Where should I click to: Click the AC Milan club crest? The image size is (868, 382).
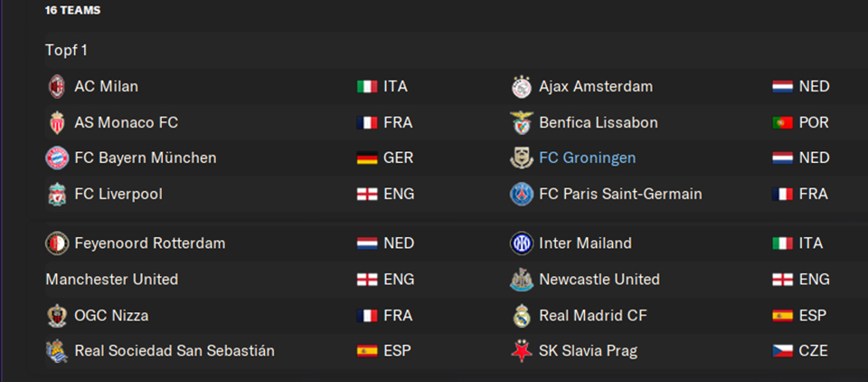[x=56, y=87]
